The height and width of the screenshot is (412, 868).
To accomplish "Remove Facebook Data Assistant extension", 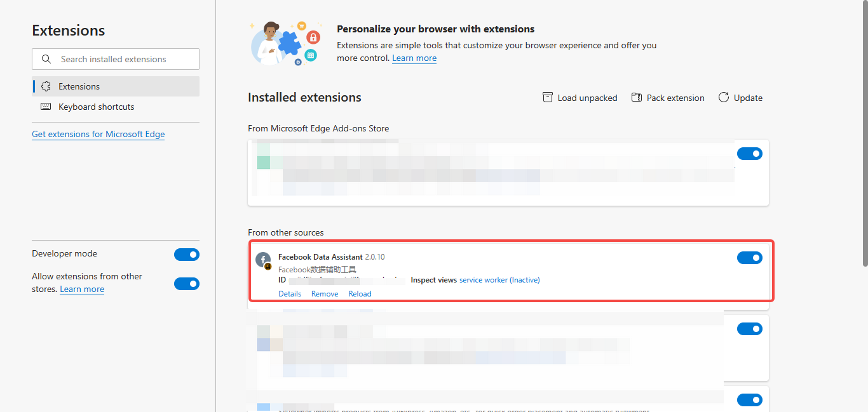I will click(325, 294).
